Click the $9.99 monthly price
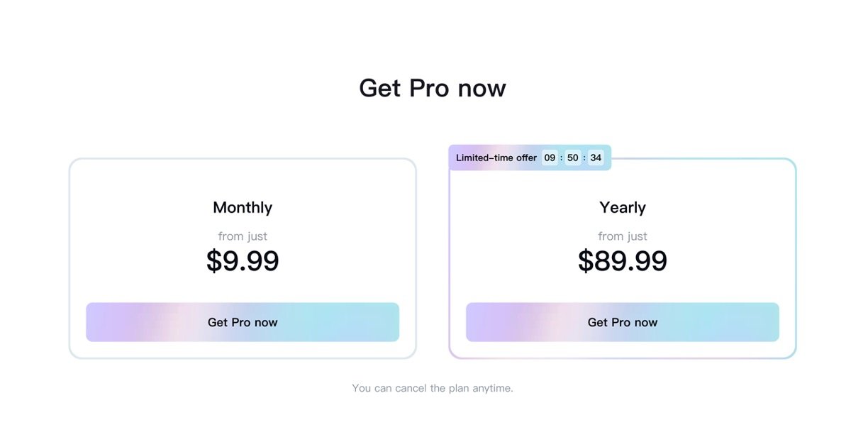868x447 pixels. [243, 261]
